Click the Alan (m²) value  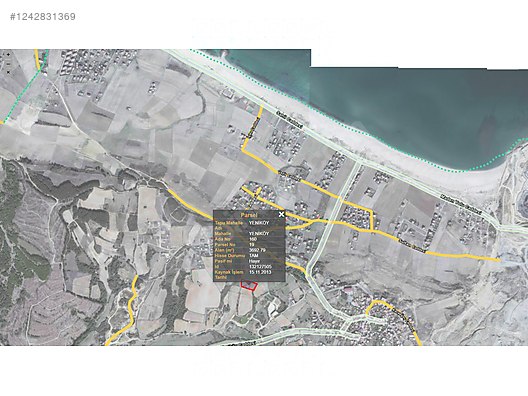point(257,250)
